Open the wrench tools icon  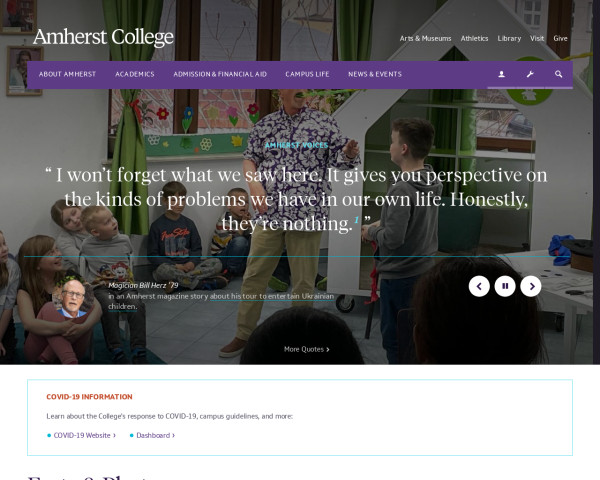[530, 74]
